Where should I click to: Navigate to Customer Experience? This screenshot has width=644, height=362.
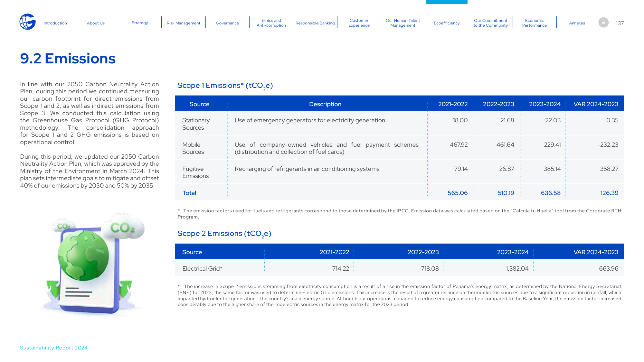pyautogui.click(x=359, y=23)
